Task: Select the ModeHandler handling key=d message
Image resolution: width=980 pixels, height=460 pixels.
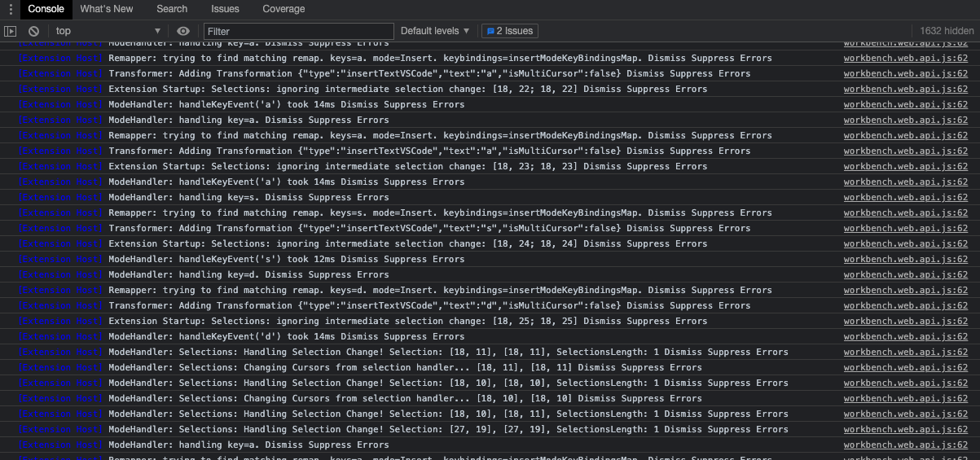Action: point(248,274)
